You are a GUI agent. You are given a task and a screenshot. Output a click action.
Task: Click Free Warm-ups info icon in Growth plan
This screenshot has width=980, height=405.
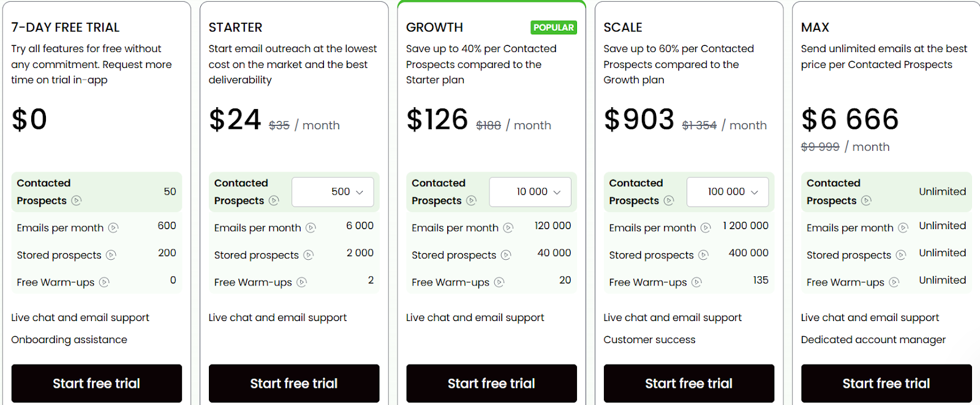pyautogui.click(x=500, y=282)
